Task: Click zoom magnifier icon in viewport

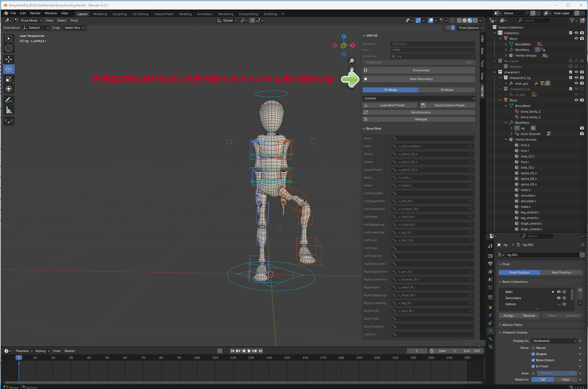Action: coord(352,61)
